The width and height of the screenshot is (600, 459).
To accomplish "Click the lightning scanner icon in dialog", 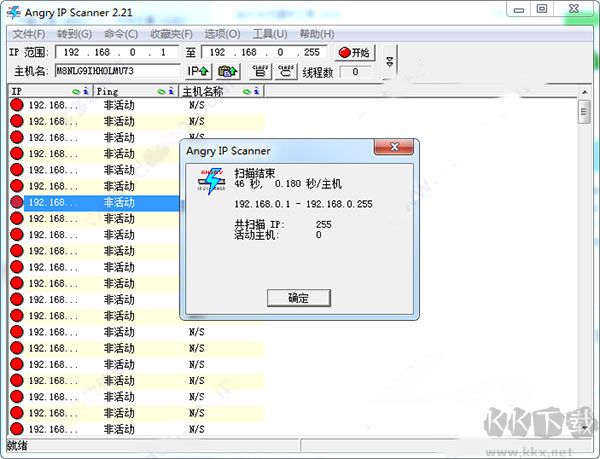I will [209, 182].
